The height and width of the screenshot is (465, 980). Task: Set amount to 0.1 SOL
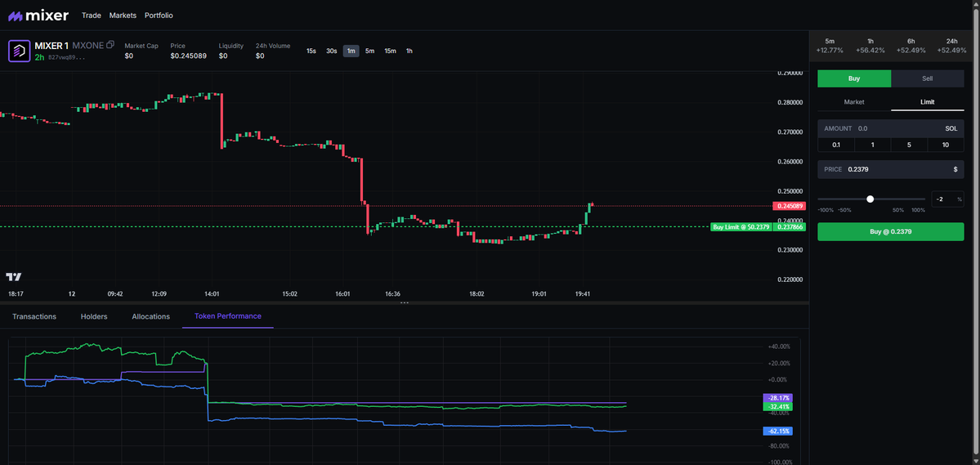[836, 145]
